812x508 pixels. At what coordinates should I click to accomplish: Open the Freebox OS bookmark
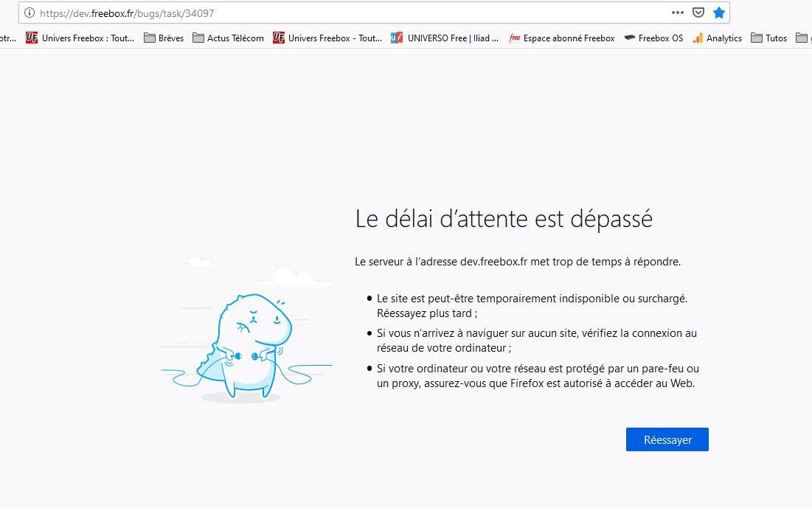(x=653, y=38)
